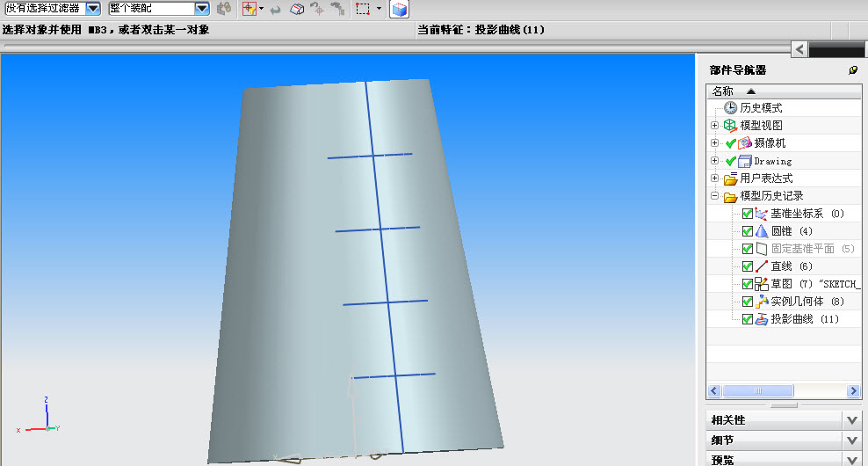Uncheck the 投影曲线 (11) checkbox
This screenshot has width=868, height=466.
coord(748,319)
